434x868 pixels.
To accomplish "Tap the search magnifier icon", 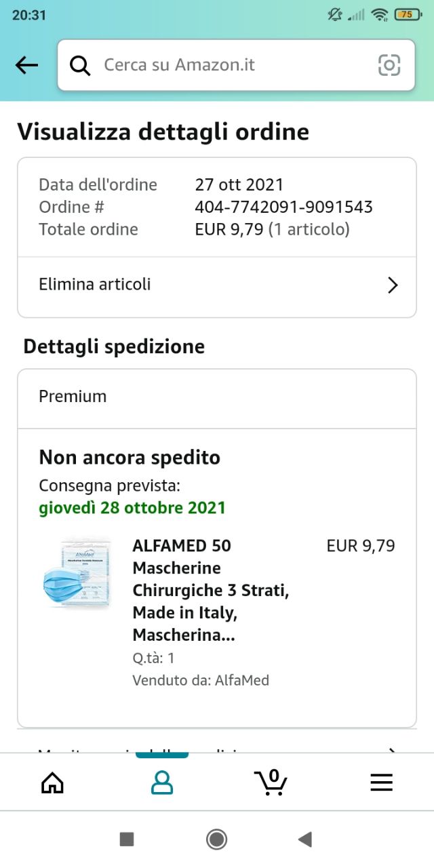I will click(80, 66).
